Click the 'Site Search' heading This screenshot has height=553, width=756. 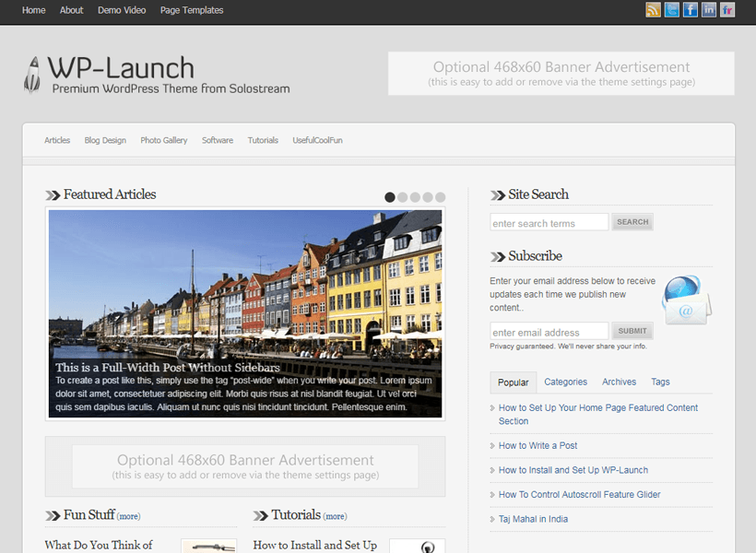pos(538,194)
